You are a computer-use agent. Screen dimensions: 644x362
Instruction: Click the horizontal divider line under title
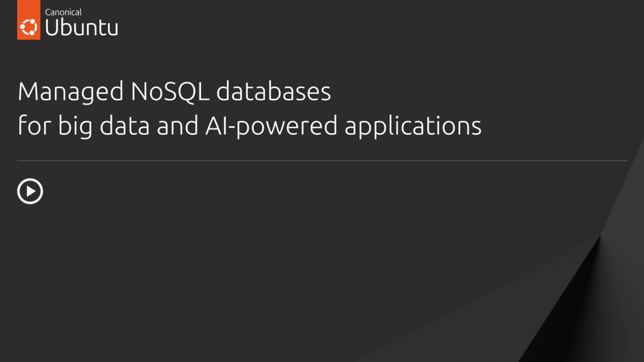[x=322, y=161]
